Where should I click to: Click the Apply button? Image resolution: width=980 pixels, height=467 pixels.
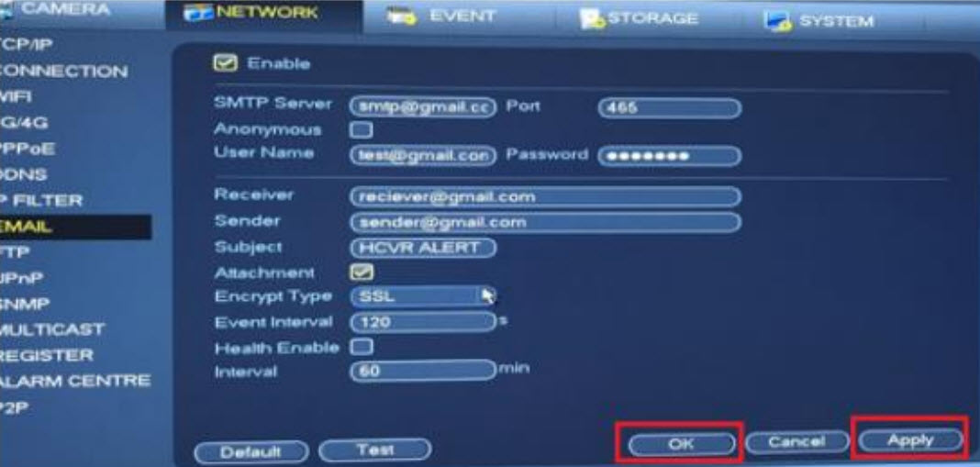pyautogui.click(x=910, y=440)
